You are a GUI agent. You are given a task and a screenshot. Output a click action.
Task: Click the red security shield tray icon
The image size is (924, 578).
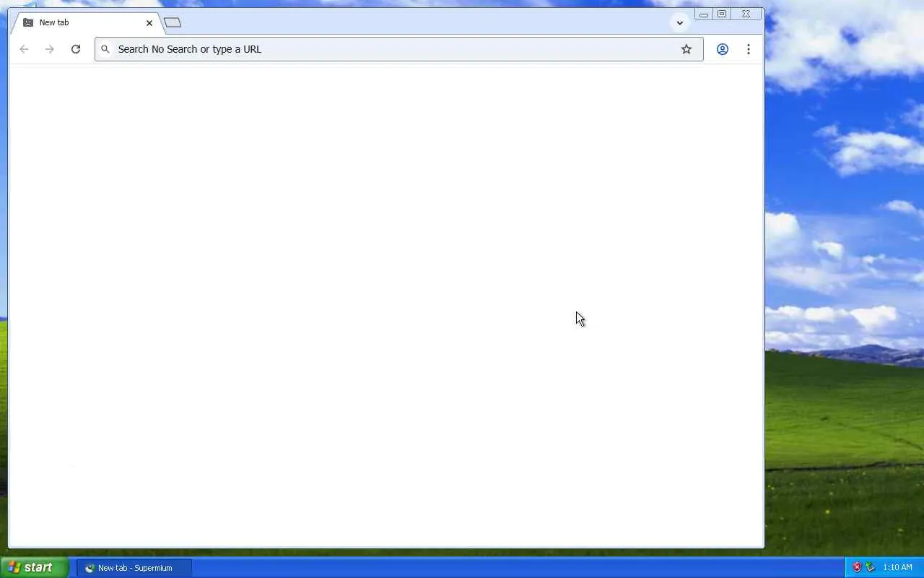[857, 568]
